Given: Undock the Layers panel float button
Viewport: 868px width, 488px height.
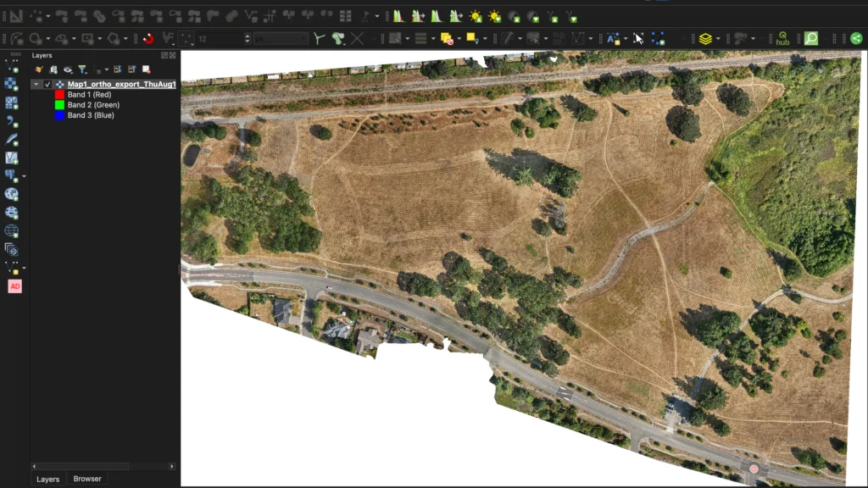Looking at the screenshot, I should click(164, 55).
